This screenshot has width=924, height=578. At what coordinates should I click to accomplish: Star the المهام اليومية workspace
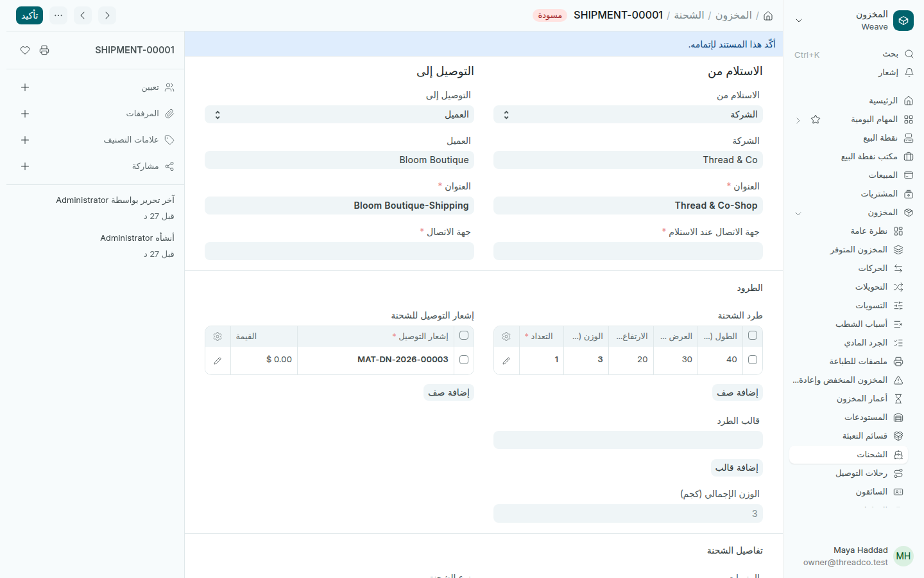pos(816,119)
